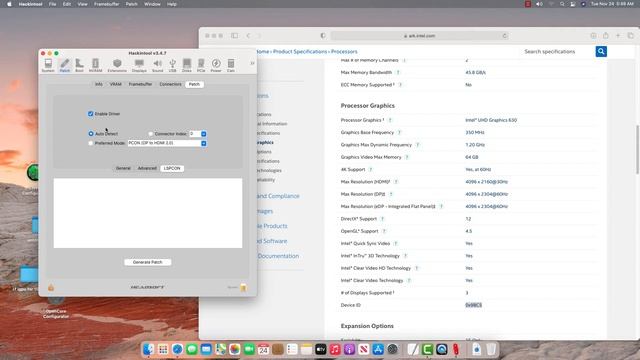
Task: Open Spotlight search in menu bar
Action: pyautogui.click(x=562, y=4)
